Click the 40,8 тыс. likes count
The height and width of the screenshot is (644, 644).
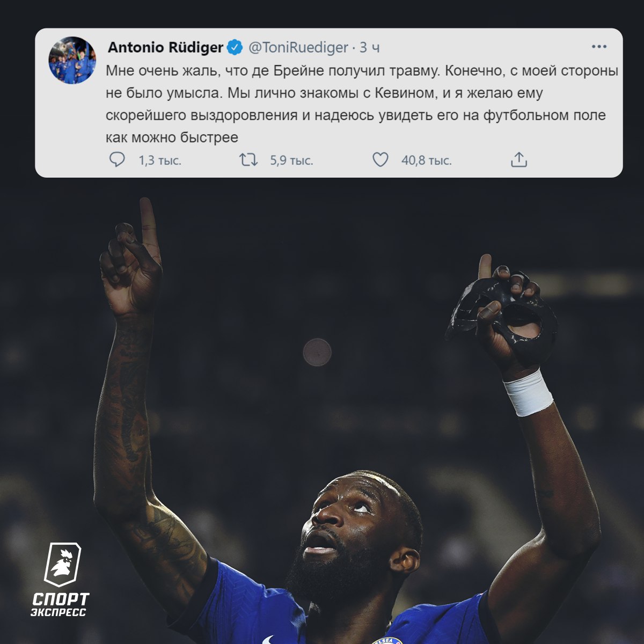pos(427,160)
